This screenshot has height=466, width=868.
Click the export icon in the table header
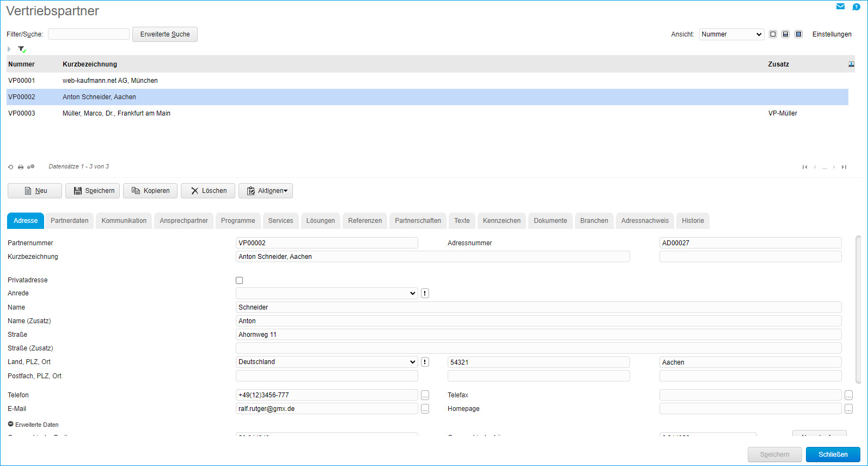pos(851,64)
